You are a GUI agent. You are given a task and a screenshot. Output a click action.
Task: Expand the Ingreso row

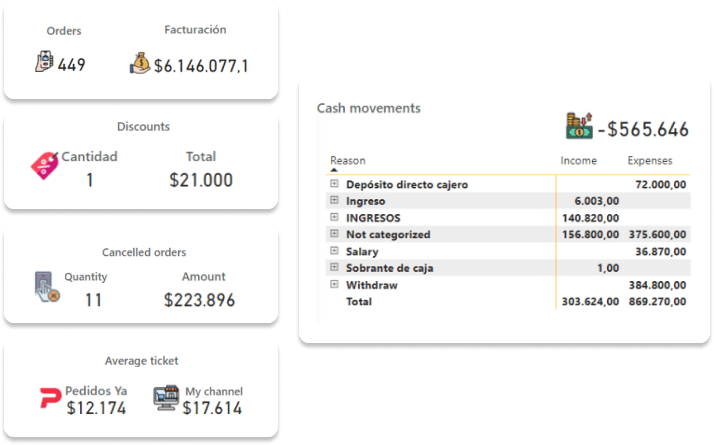point(334,201)
